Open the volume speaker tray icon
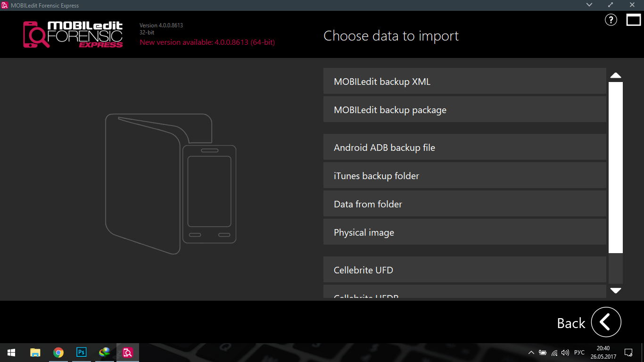Image resolution: width=644 pixels, height=362 pixels. [565, 353]
